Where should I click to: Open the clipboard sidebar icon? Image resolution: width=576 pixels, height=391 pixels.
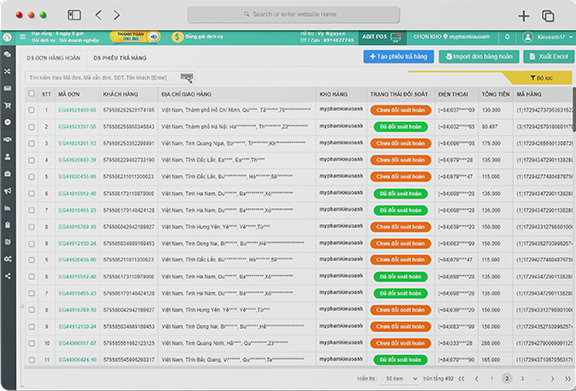pyautogui.click(x=7, y=225)
